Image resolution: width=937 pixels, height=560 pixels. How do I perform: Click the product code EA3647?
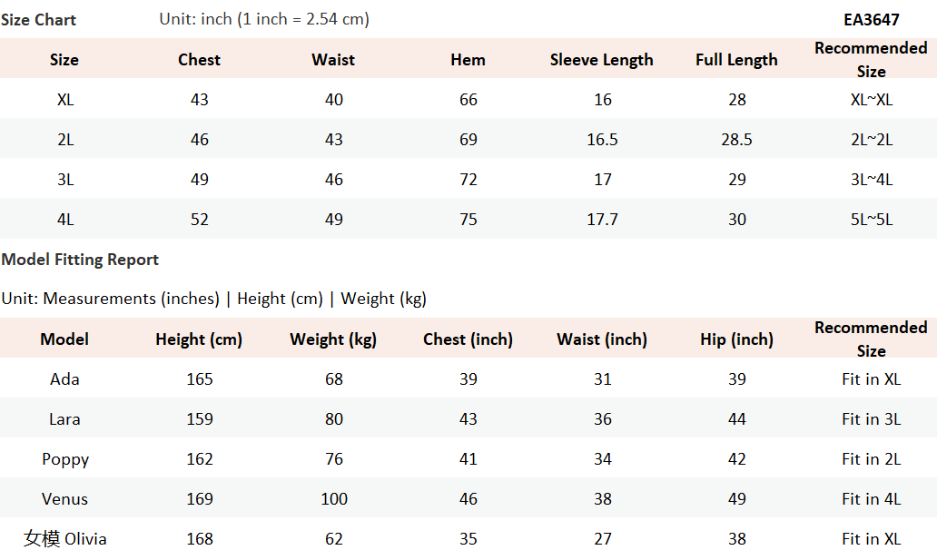click(871, 19)
